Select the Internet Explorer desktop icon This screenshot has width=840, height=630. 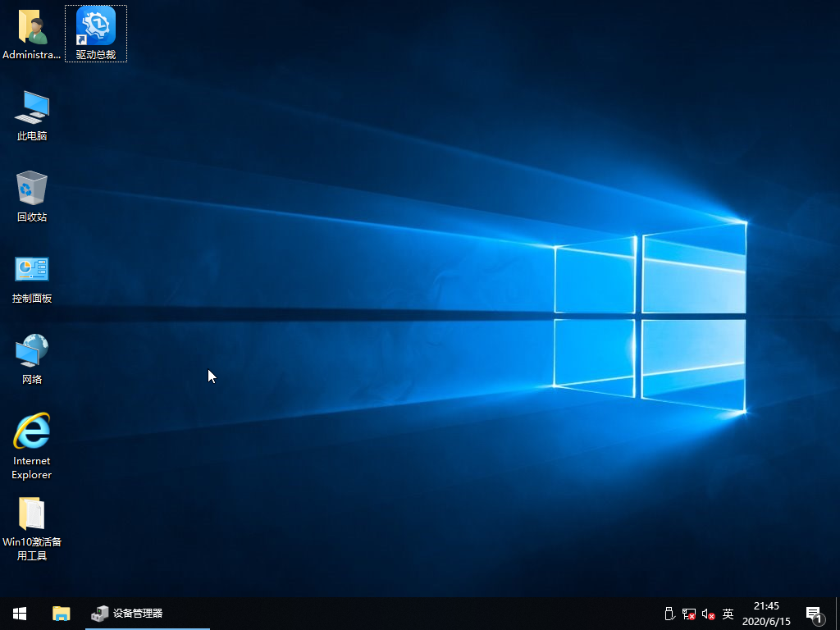32,445
